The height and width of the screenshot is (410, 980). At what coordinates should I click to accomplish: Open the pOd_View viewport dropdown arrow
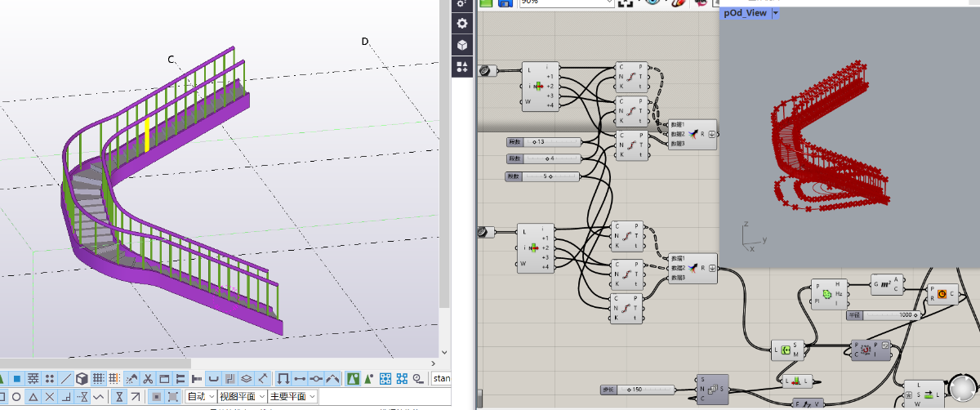(x=776, y=13)
